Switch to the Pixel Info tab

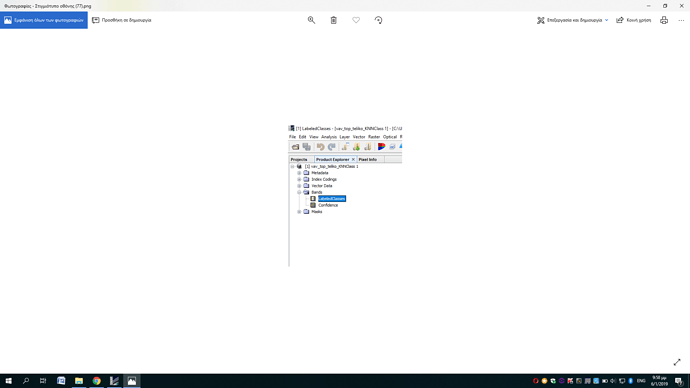[367, 159]
